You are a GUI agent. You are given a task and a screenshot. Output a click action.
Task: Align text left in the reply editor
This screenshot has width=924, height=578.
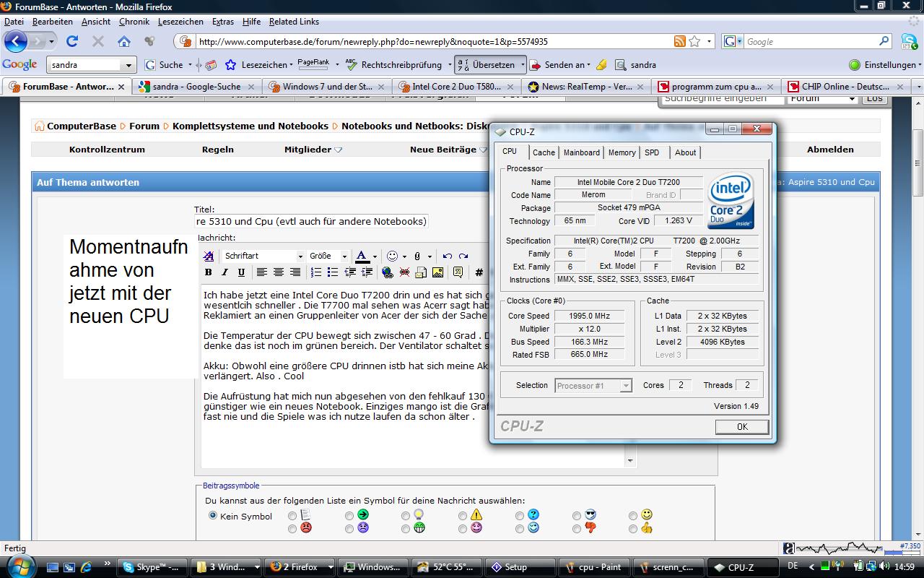[261, 272]
